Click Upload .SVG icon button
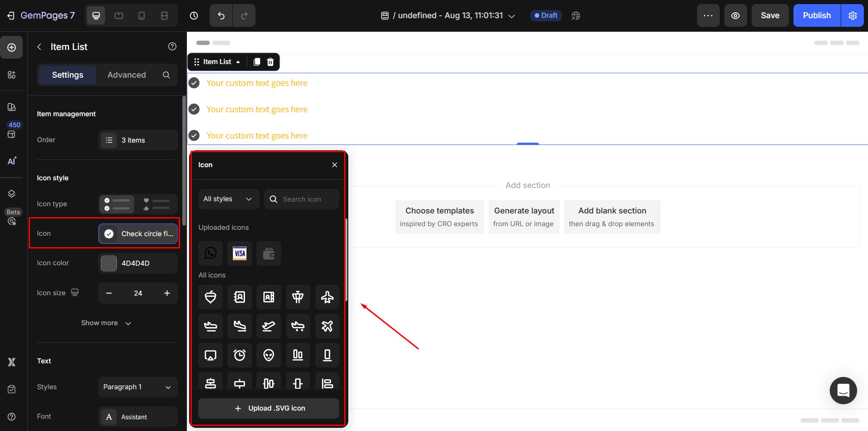The image size is (868, 431). [268, 408]
